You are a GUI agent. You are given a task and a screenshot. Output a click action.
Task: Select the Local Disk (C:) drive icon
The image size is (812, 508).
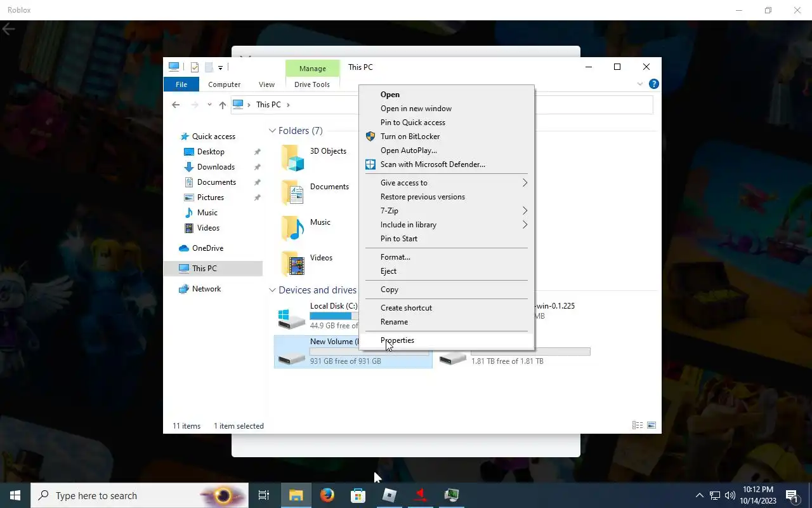pos(292,318)
